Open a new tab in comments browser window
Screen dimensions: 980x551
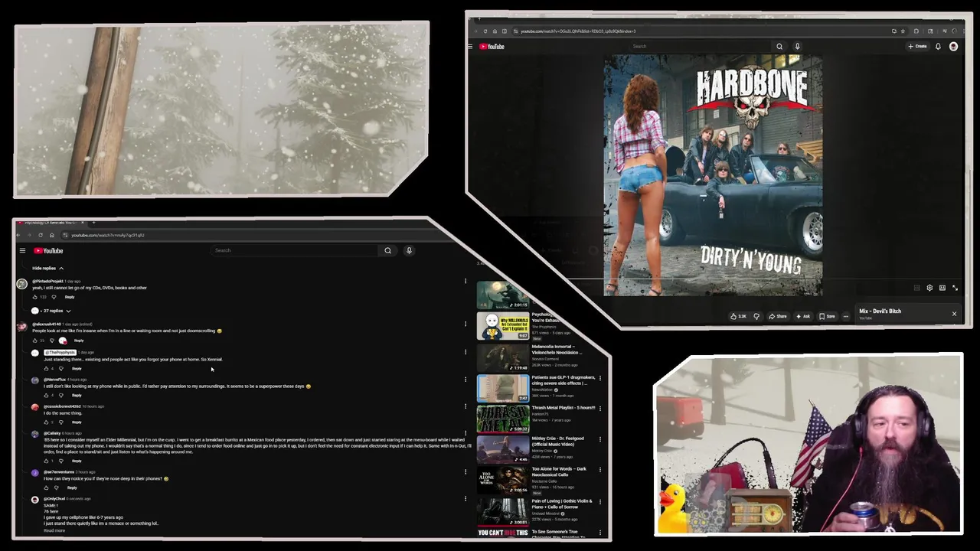(x=93, y=223)
